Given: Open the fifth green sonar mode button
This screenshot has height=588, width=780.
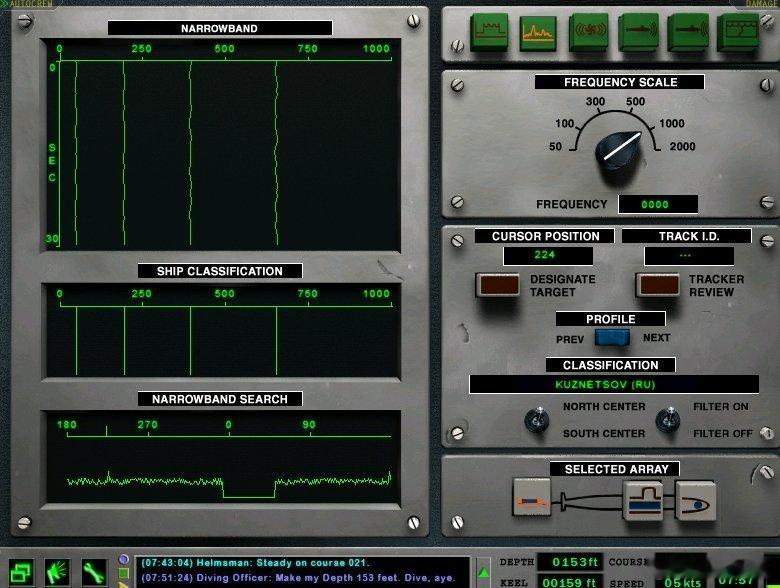Looking at the screenshot, I should point(688,32).
